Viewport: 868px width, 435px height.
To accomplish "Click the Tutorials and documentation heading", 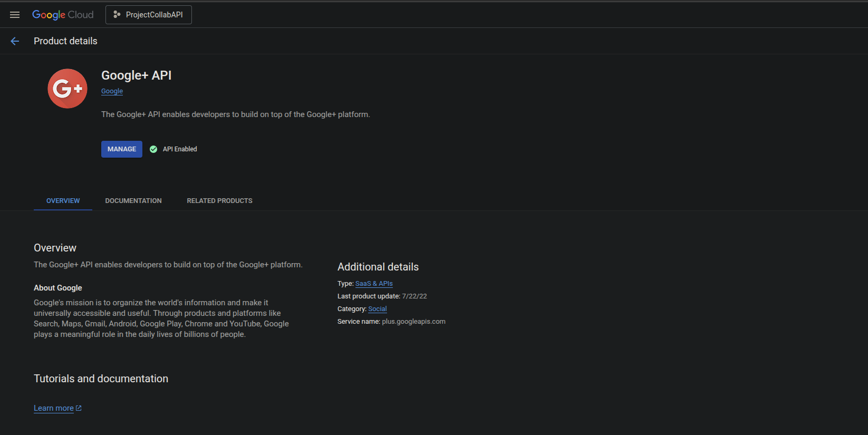I will [101, 379].
